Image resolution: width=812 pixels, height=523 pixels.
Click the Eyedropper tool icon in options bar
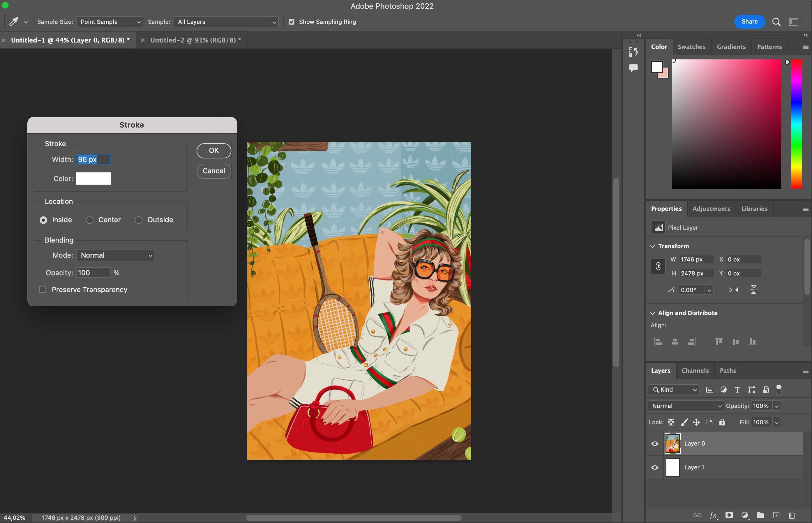(x=14, y=22)
